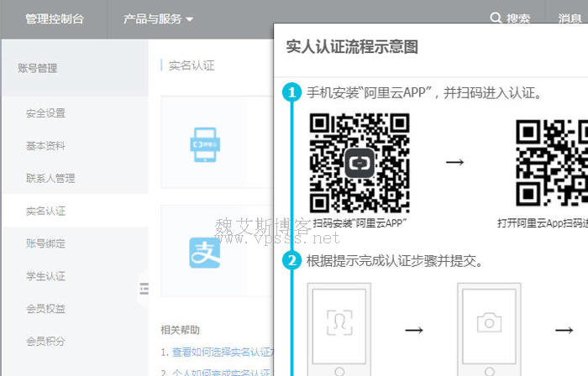The height and width of the screenshot is (376, 588).
Task: Collapse the sidebar using the handle
Action: click(x=144, y=289)
